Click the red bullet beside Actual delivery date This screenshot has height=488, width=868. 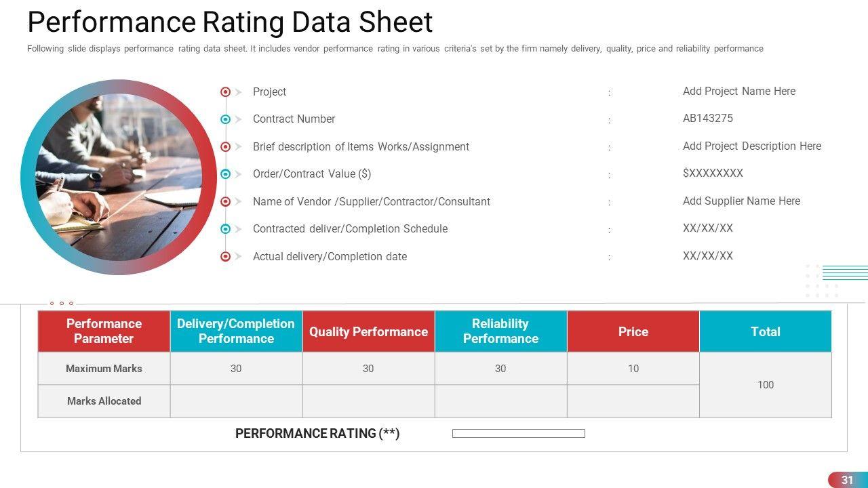[x=225, y=257]
